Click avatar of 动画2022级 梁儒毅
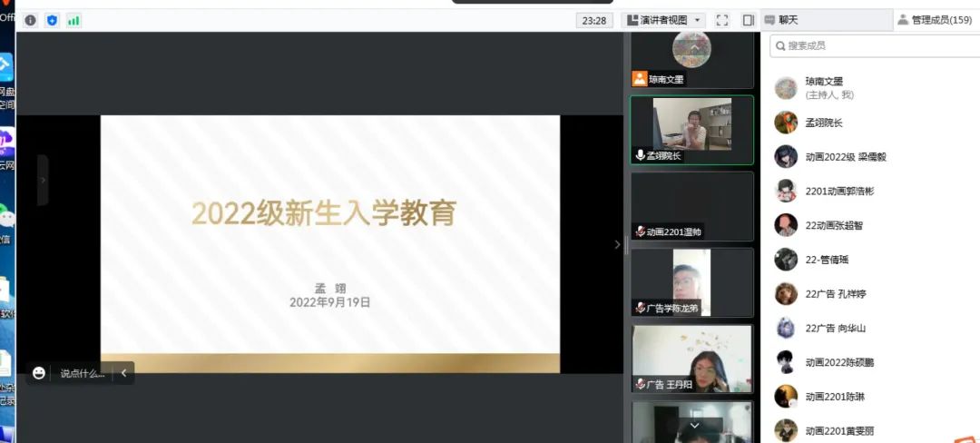The width and height of the screenshot is (980, 443). pos(786,156)
